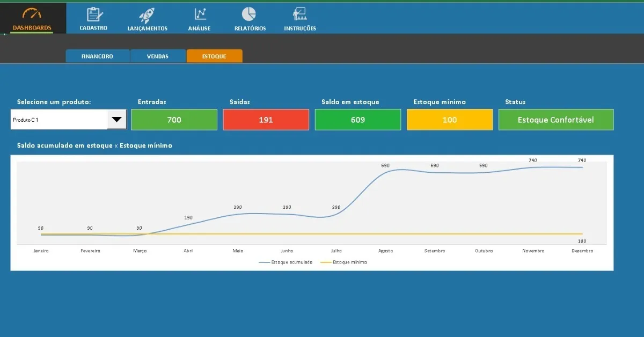Click the Estoque acumulado legend entry
The height and width of the screenshot is (337, 644).
click(x=286, y=262)
